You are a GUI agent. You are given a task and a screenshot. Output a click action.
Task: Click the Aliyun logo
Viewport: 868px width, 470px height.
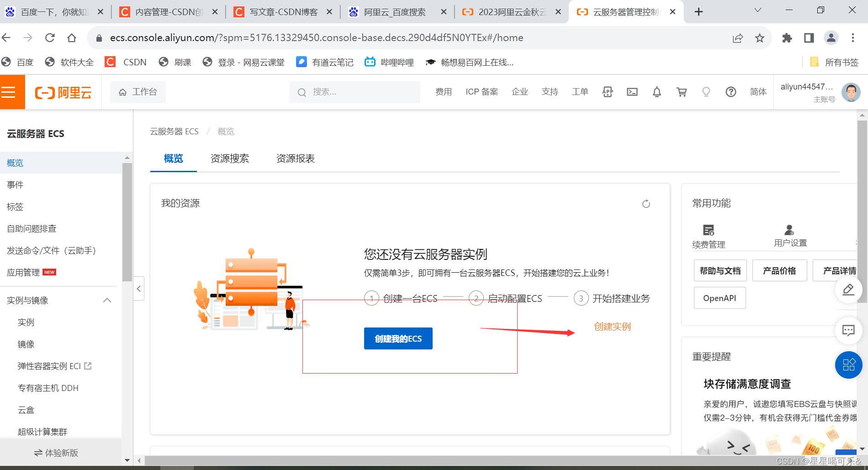coord(63,93)
